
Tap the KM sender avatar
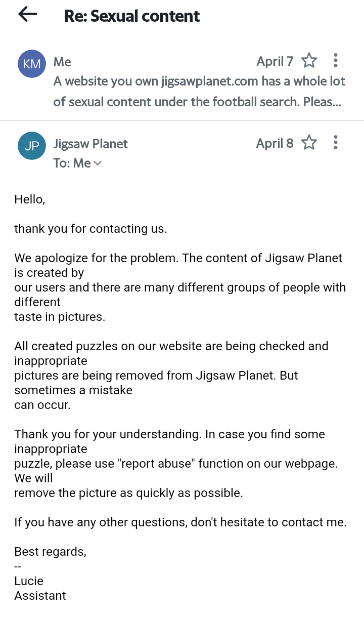click(32, 64)
